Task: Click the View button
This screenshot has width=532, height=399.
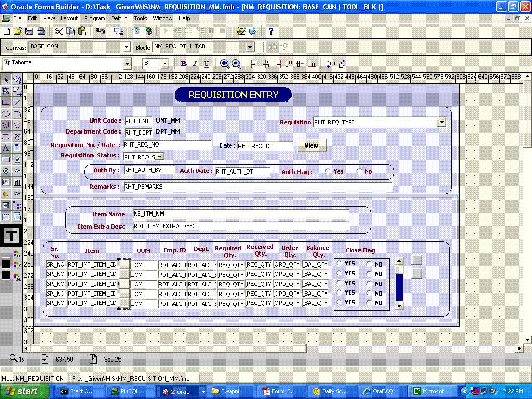Action: pos(311,145)
